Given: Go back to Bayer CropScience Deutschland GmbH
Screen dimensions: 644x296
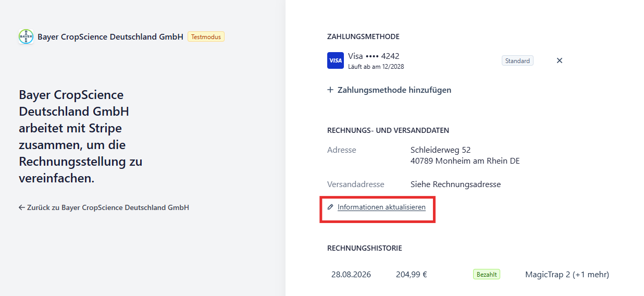Looking at the screenshot, I should [108, 207].
